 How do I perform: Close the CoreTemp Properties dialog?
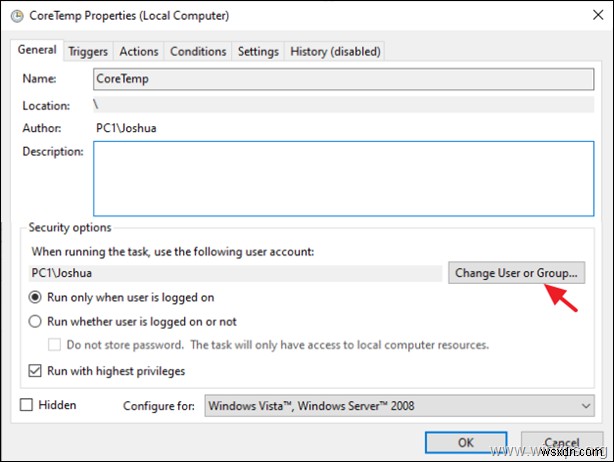pos(590,16)
